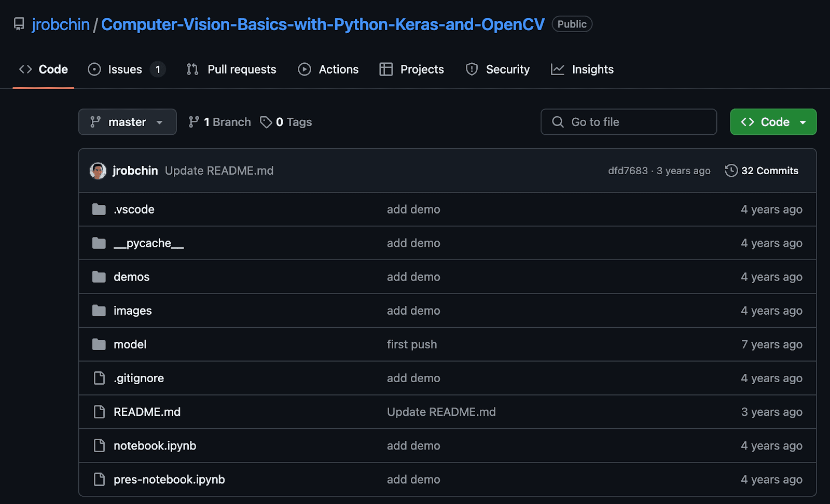Open the images folder

tap(133, 311)
